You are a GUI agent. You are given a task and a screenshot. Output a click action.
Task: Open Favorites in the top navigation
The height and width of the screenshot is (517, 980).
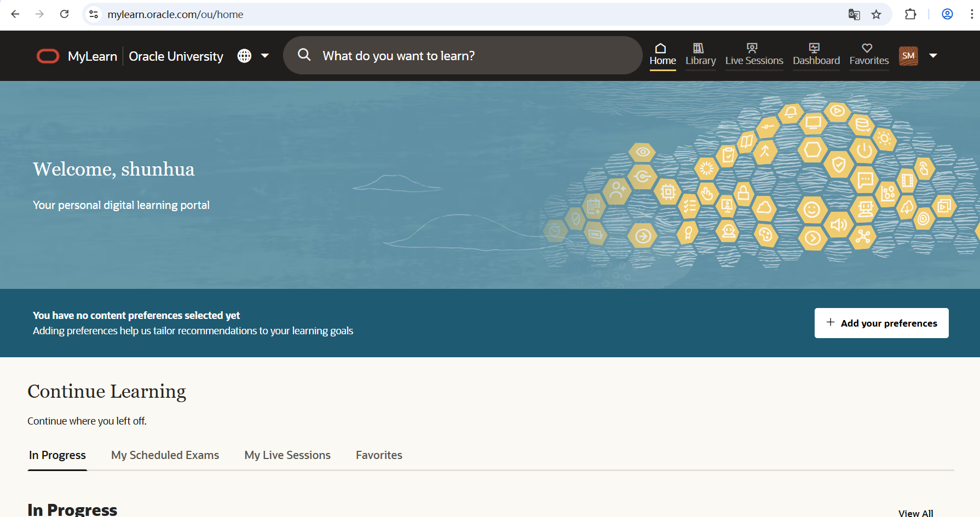(x=869, y=55)
